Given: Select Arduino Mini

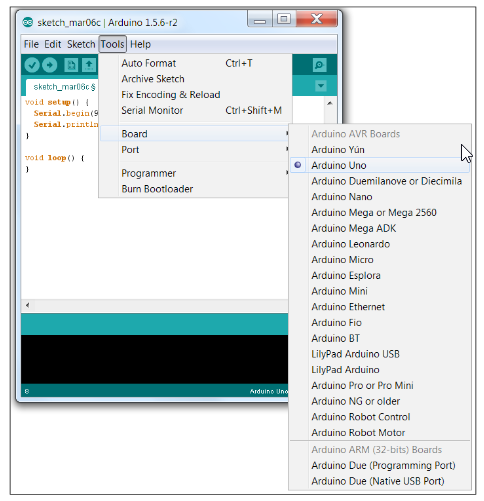Looking at the screenshot, I should click(380, 291).
